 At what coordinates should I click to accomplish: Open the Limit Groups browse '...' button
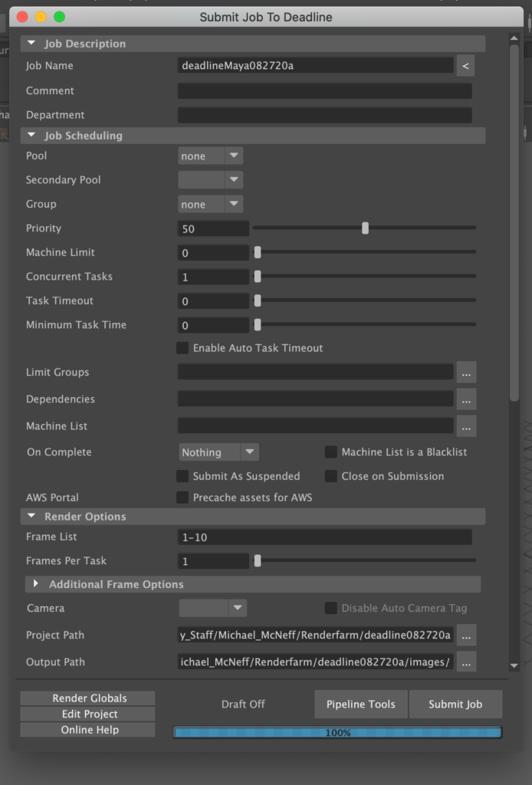466,373
